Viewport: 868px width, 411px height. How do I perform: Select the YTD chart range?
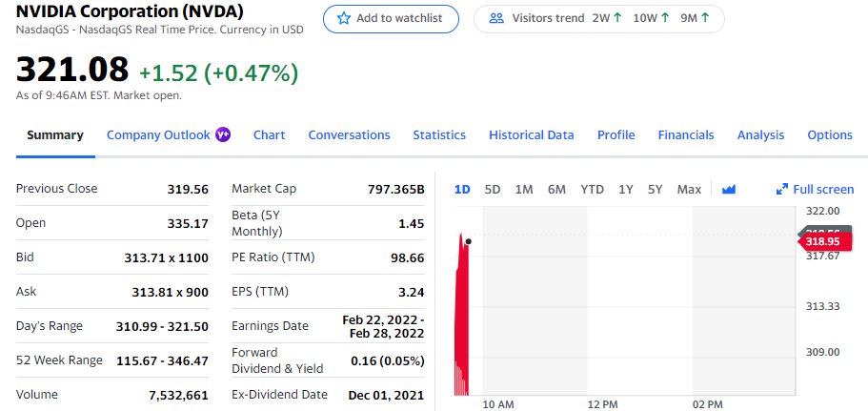click(592, 190)
